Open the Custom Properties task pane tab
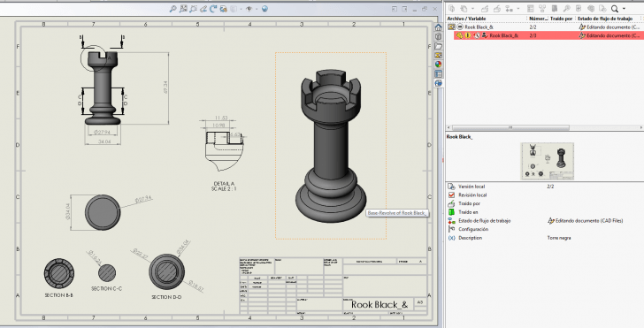The image size is (644, 328). 438,74
